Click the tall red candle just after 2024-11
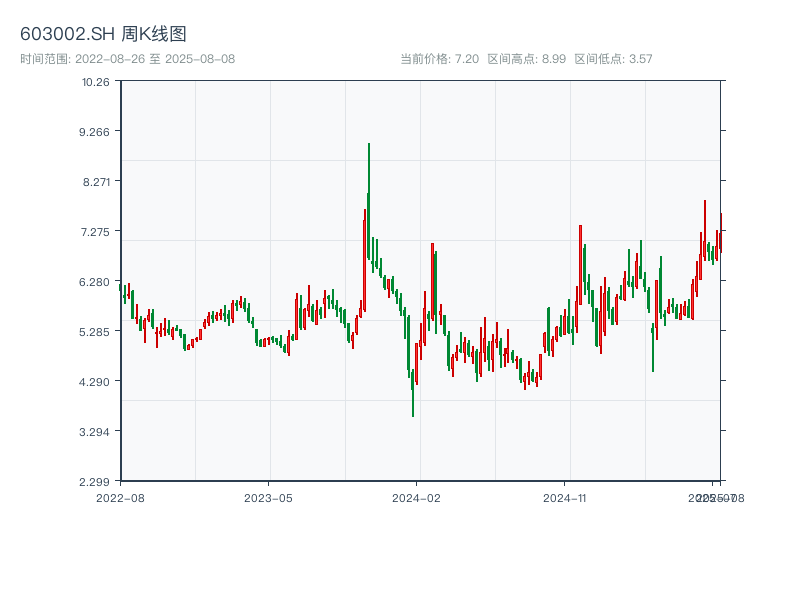Image resolution: width=800 pixels, height=600 pixels. click(581, 265)
